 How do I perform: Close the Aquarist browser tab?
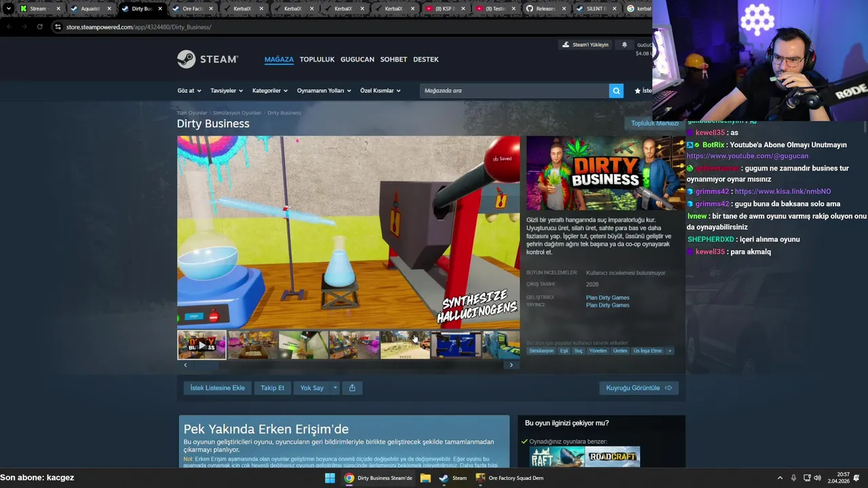(108, 9)
